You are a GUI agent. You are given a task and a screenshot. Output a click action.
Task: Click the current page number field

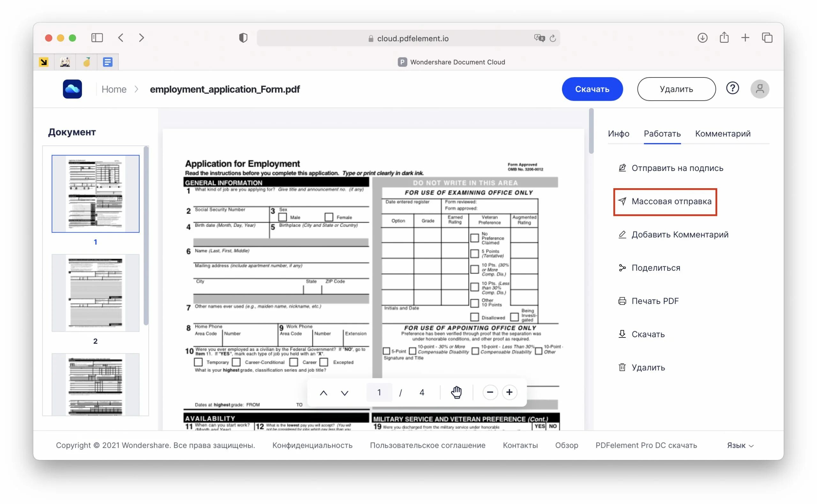(x=379, y=392)
